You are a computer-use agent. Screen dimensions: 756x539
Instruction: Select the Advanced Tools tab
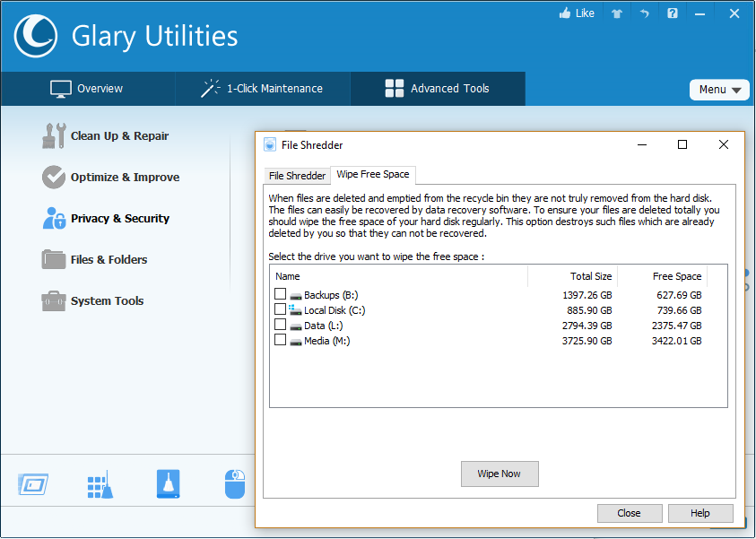coord(438,89)
